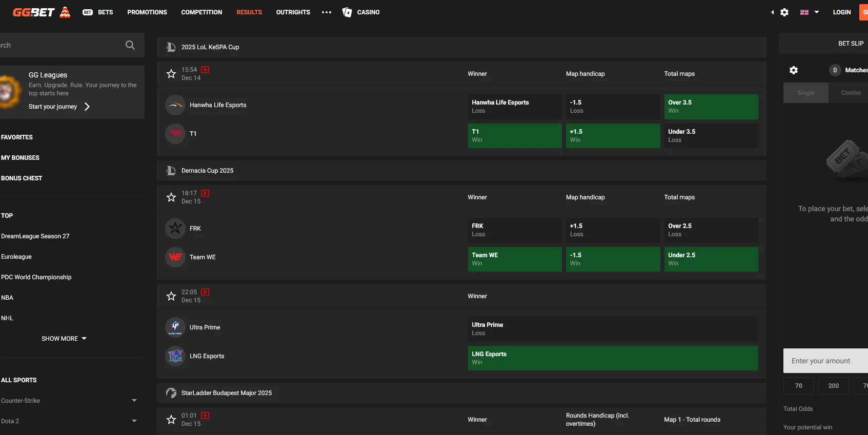Viewport: 868px width, 435px height.
Task: Click the Team WE logo
Action: click(175, 257)
